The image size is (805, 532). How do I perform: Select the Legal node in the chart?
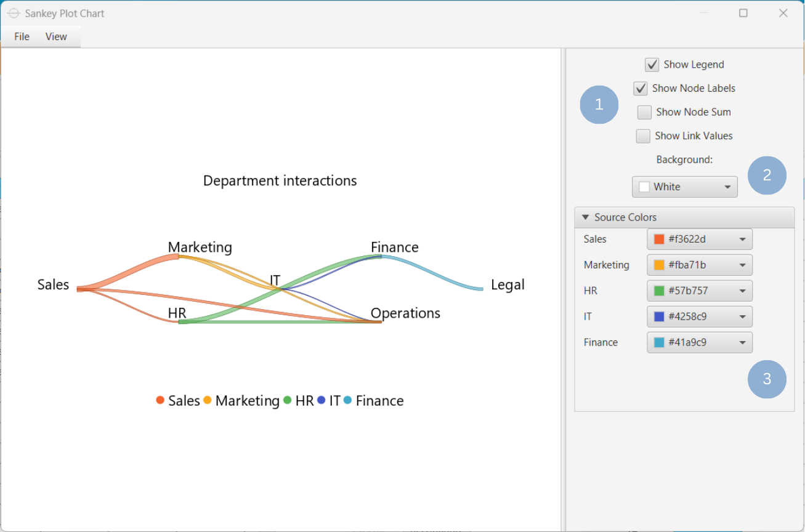coord(508,284)
